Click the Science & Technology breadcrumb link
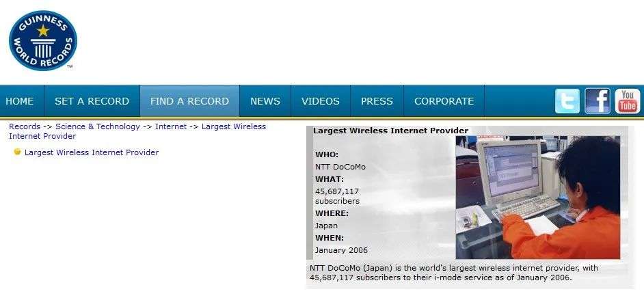Viewport: 644px width, 298px height. point(98,127)
